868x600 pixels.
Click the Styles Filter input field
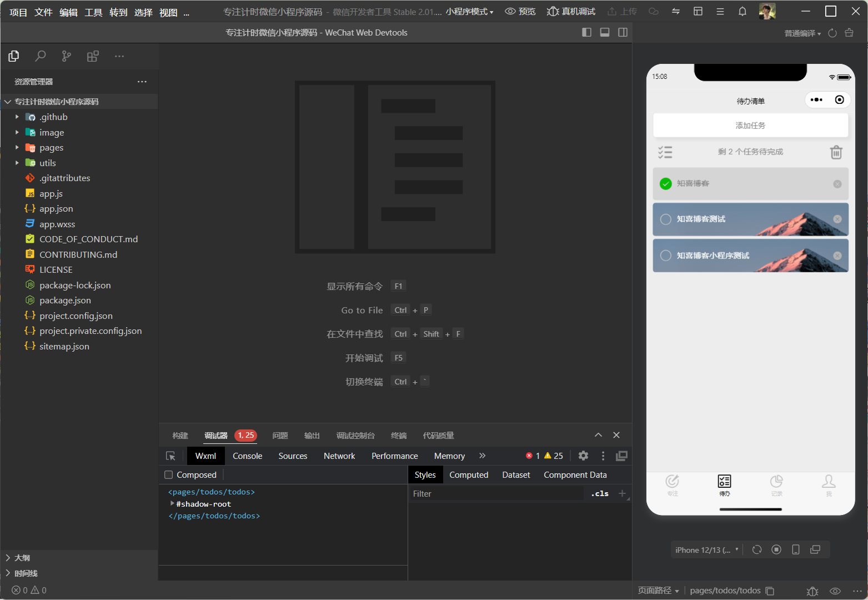coord(496,494)
